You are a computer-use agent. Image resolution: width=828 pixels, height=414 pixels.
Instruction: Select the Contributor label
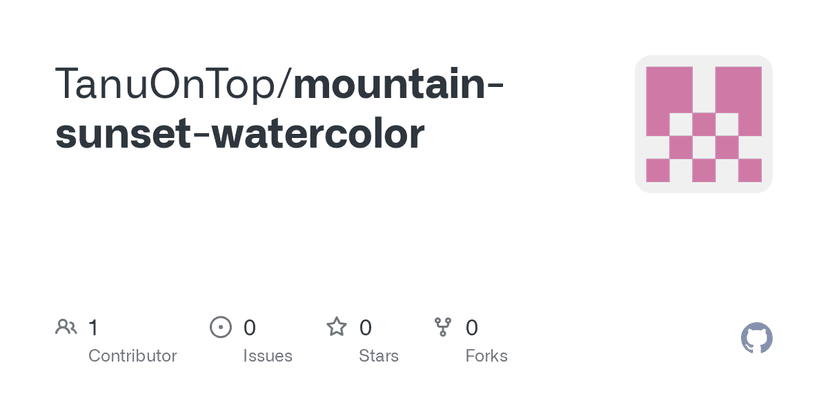click(x=132, y=355)
